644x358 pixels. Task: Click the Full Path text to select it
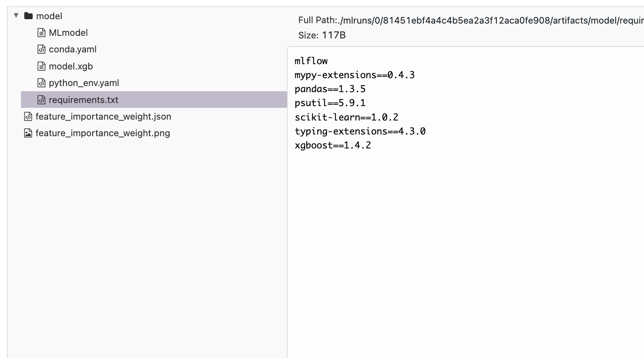tap(437, 20)
